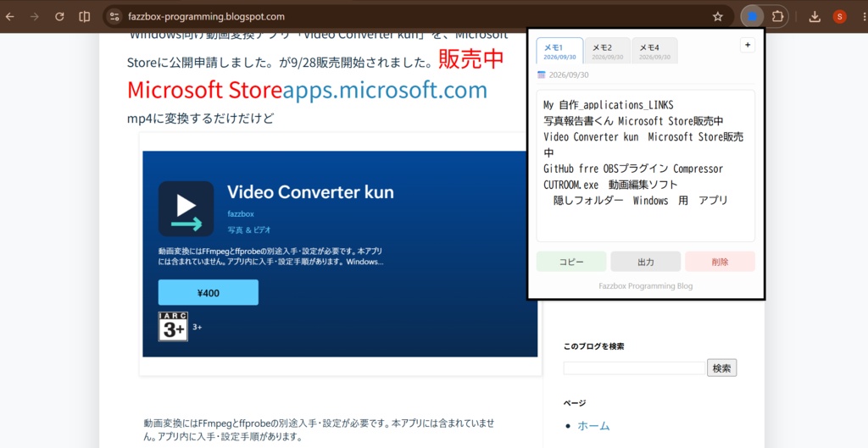Viewport: 868px width, 448px height.
Task: Bookmark this page with the star
Action: 717,17
